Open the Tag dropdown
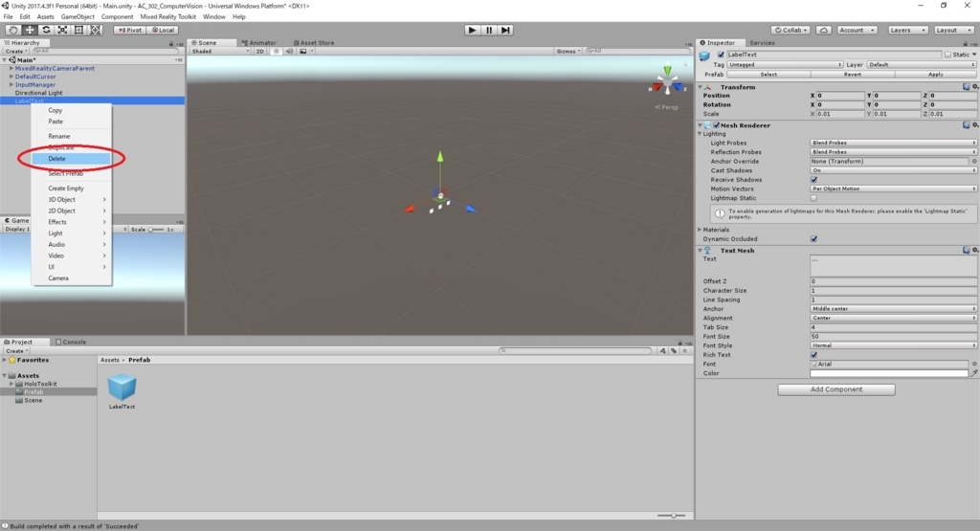 point(785,64)
